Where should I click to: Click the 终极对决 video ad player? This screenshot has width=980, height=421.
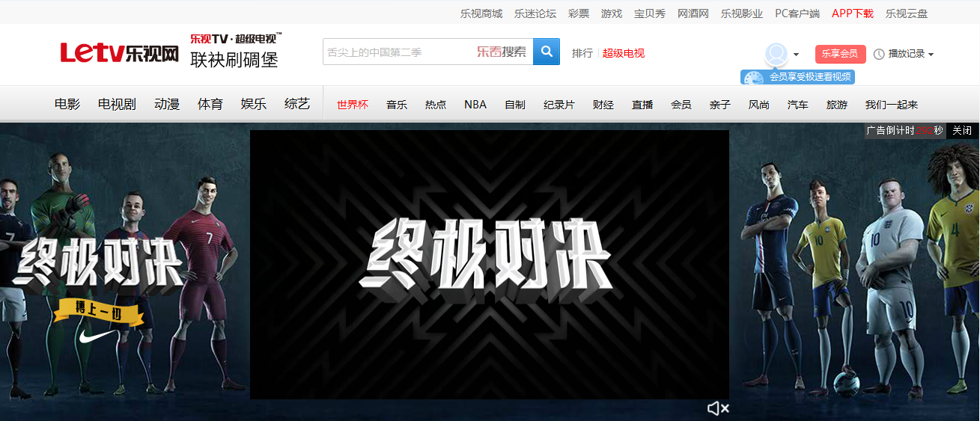tap(490, 265)
